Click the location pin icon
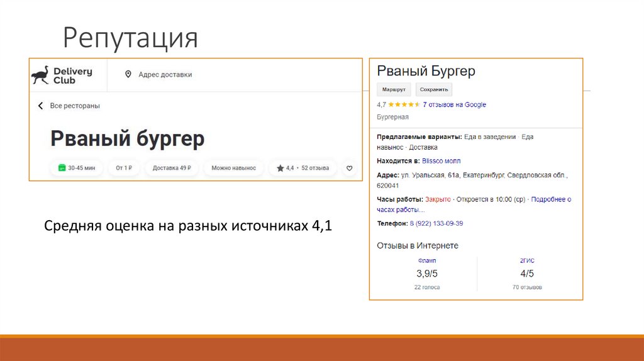The image size is (644, 361). (x=128, y=74)
